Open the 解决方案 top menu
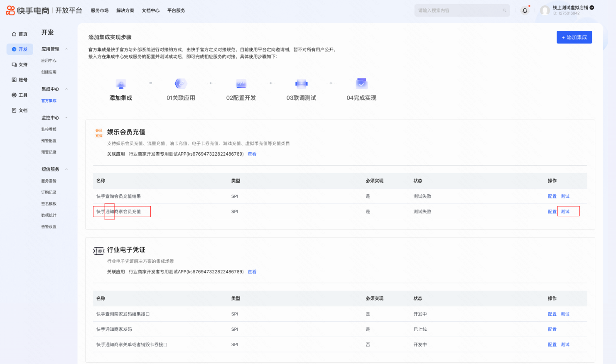This screenshot has height=364, width=616. click(x=125, y=10)
